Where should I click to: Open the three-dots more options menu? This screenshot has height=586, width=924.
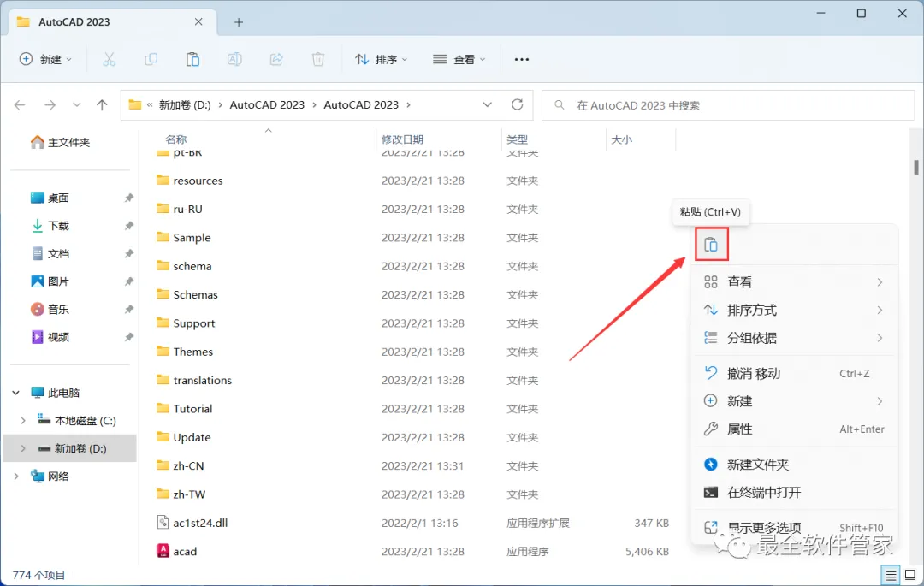pyautogui.click(x=522, y=59)
